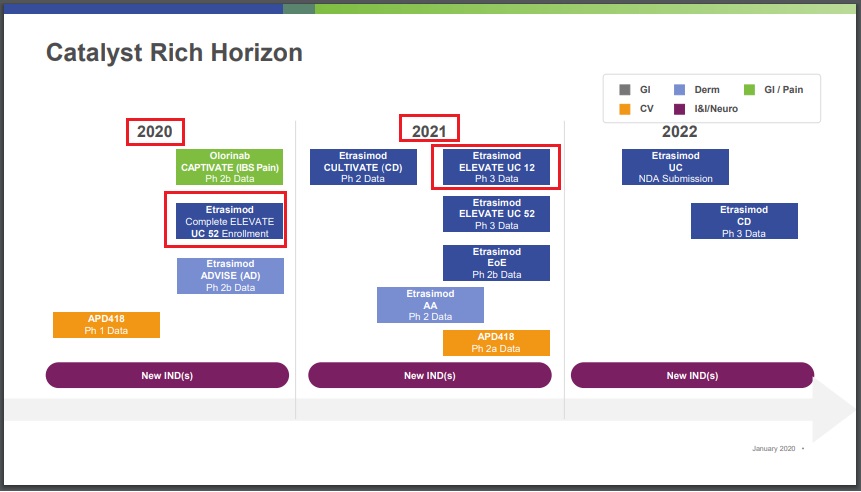The width and height of the screenshot is (861, 492).
Task: Click the Catalyst Rich Horizon slide title
Action: click(x=174, y=53)
